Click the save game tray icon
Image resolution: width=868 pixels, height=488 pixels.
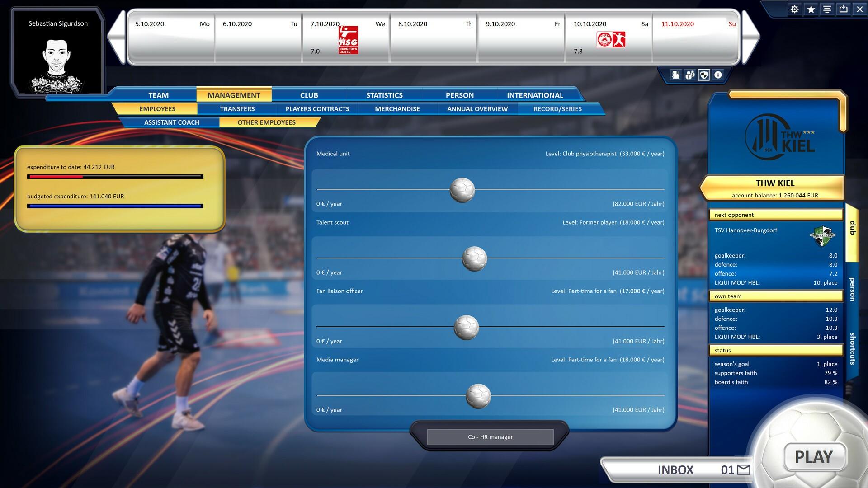click(843, 9)
